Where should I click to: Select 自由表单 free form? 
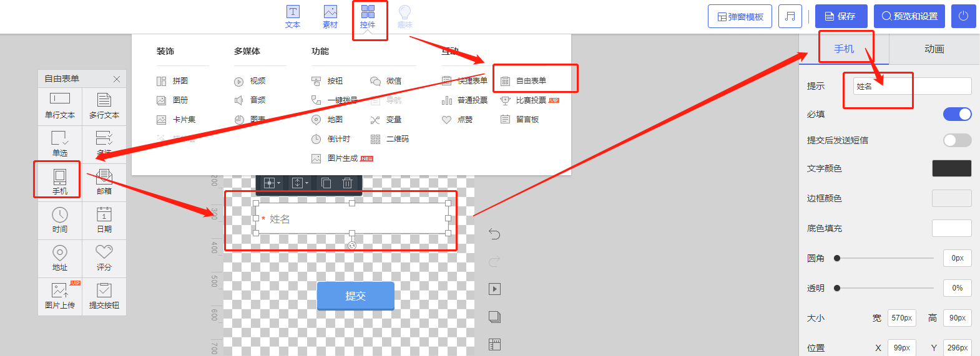tap(523, 81)
